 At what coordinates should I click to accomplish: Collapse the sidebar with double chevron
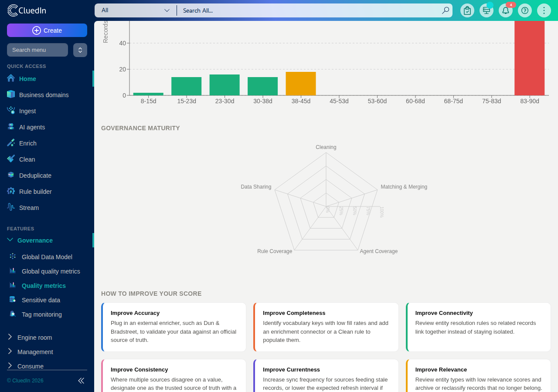(81, 381)
